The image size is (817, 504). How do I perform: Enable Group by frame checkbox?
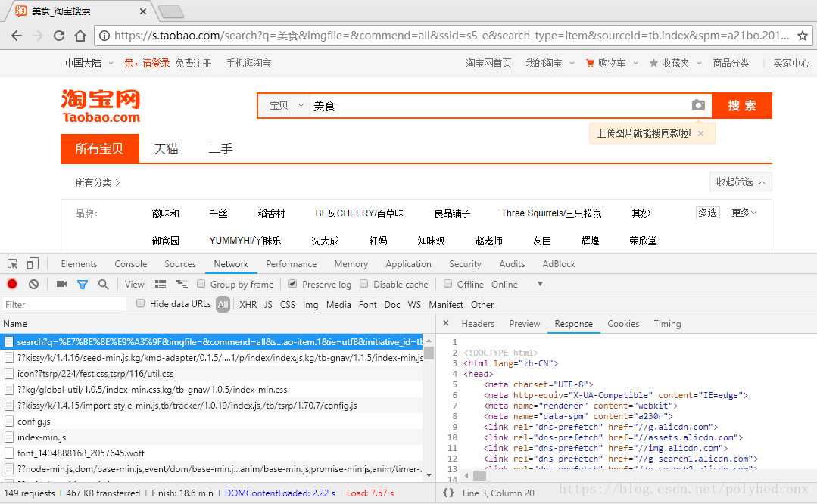tap(201, 284)
